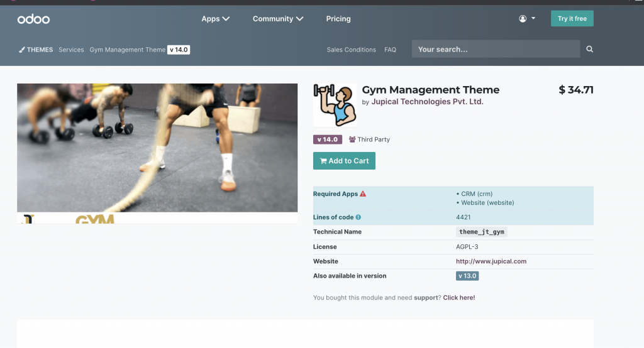This screenshot has height=348, width=644.
Task: Open the Services breadcrumb link
Action: 71,50
